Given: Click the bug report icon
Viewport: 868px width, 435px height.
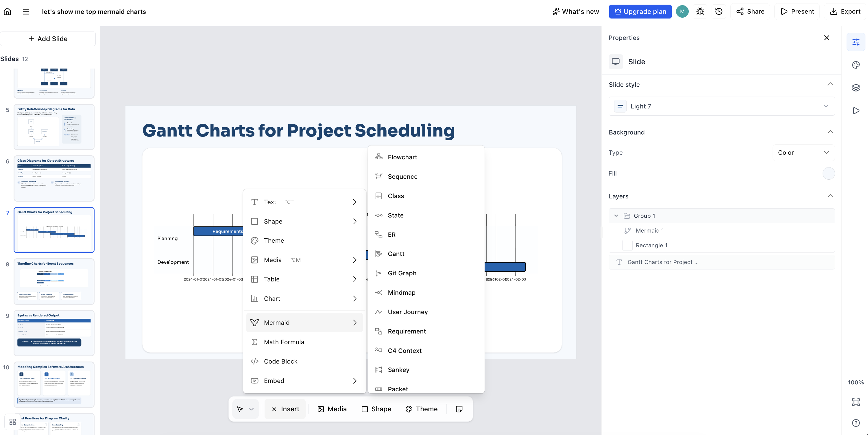Looking at the screenshot, I should point(700,12).
